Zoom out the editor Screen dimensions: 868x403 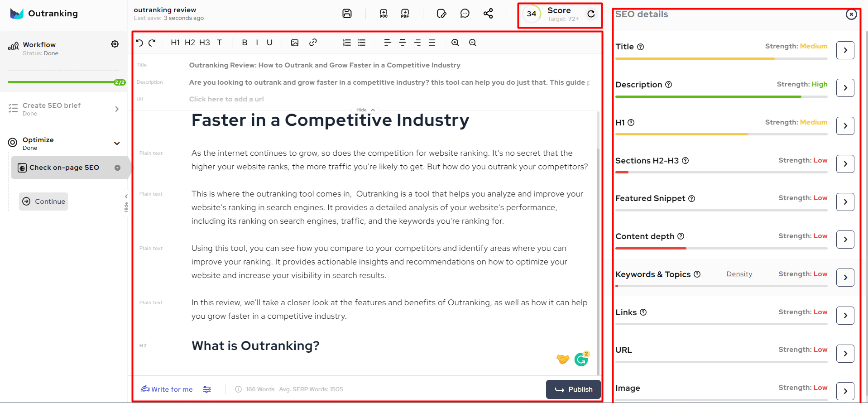click(472, 43)
